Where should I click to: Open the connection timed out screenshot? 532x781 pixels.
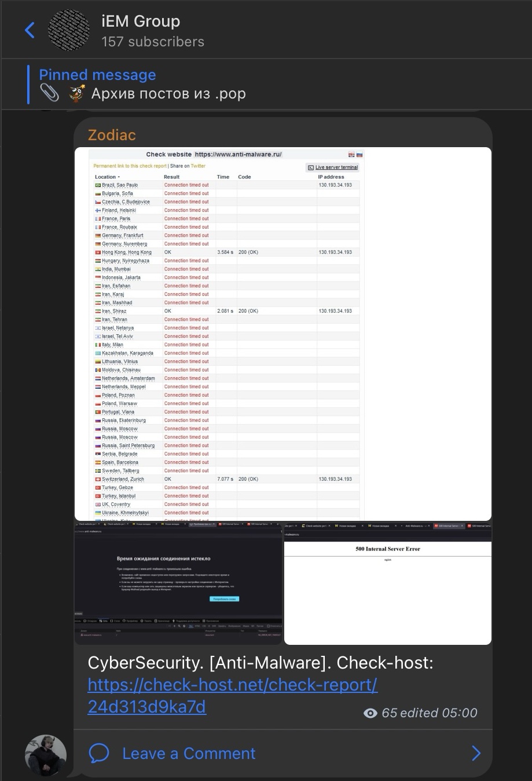click(x=178, y=583)
